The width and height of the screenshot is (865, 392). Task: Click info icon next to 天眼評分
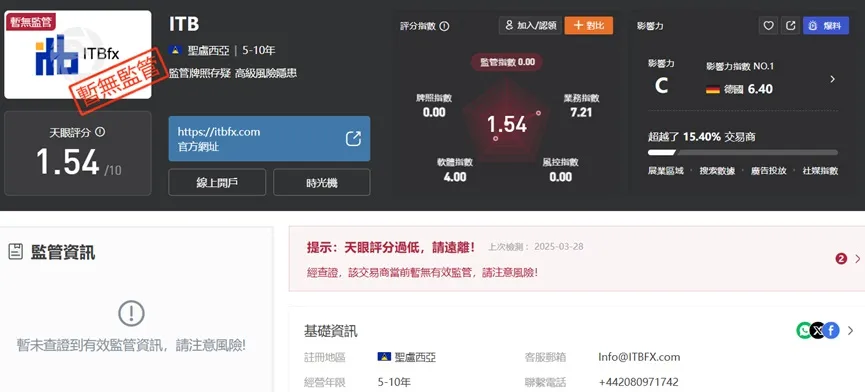[x=100, y=132]
